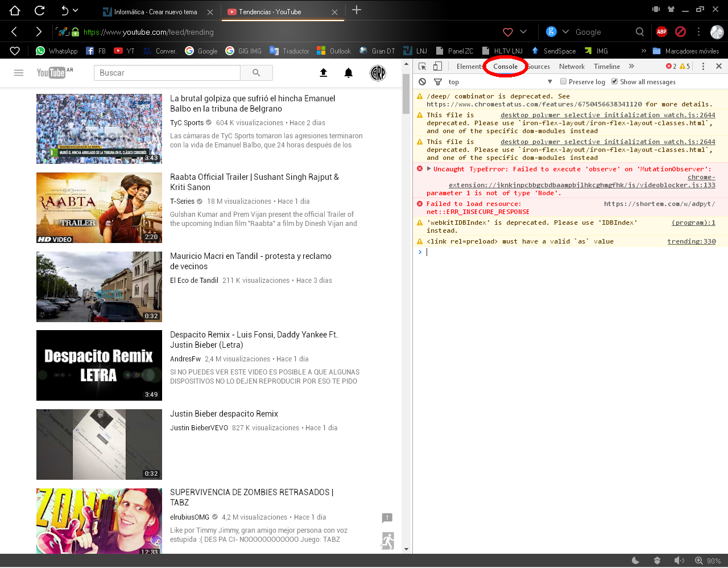
Task: Close DevTools with the X button
Action: pos(719,67)
